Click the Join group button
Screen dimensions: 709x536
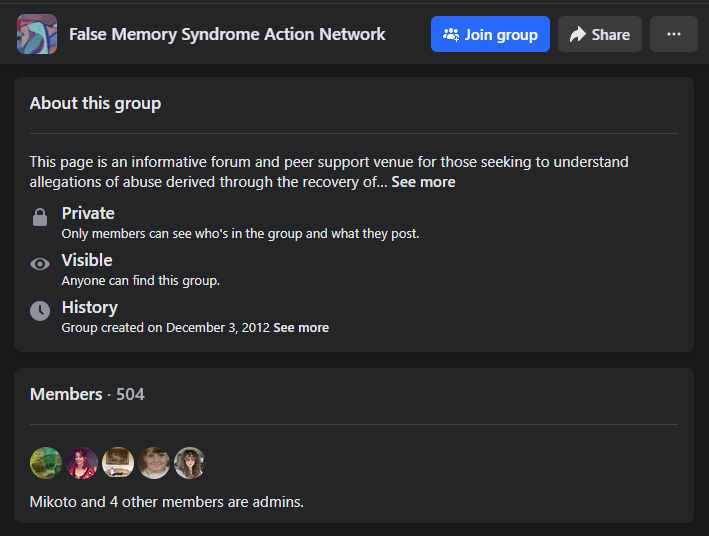490,34
